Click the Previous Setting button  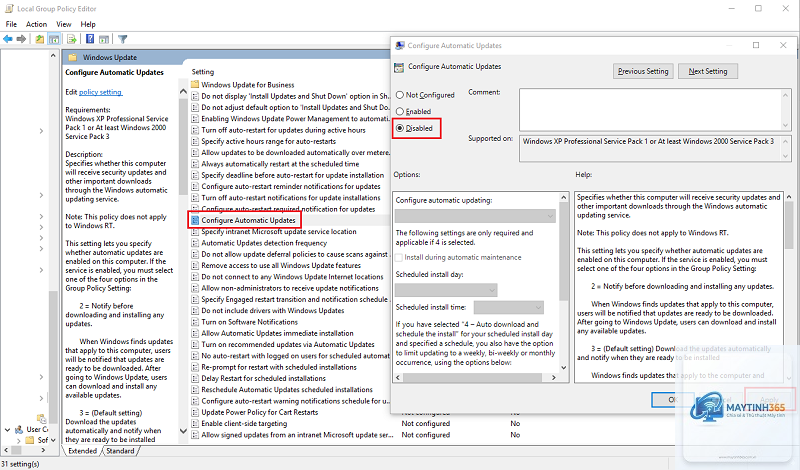click(643, 71)
